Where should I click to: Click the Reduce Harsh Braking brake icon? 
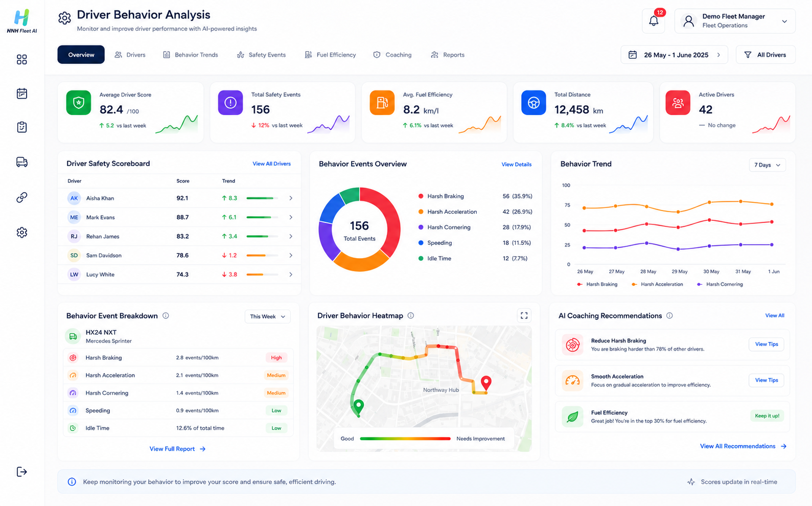572,345
